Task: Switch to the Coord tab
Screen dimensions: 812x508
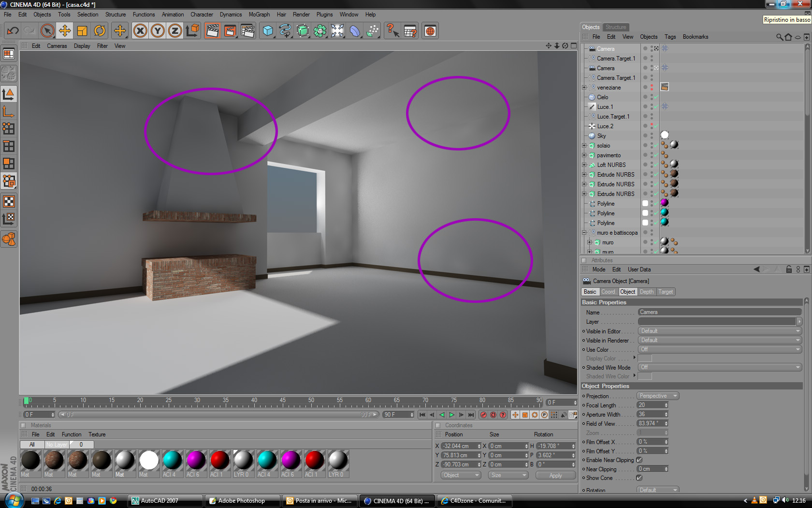Action: coord(609,292)
